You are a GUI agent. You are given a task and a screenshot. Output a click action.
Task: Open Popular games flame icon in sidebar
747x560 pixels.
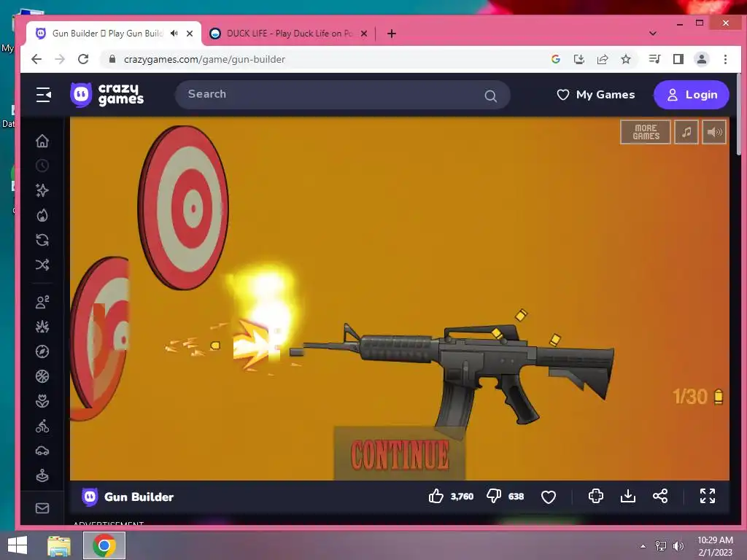pyautogui.click(x=42, y=215)
